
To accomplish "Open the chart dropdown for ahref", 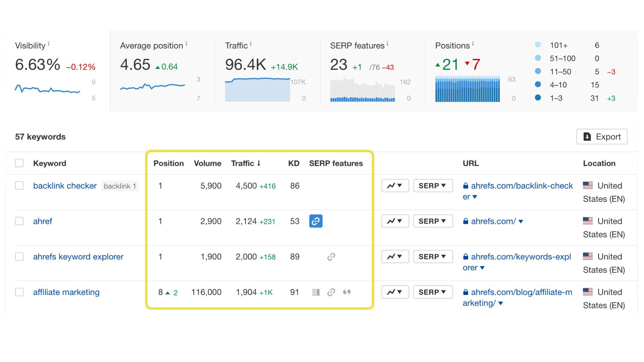I will tap(395, 221).
